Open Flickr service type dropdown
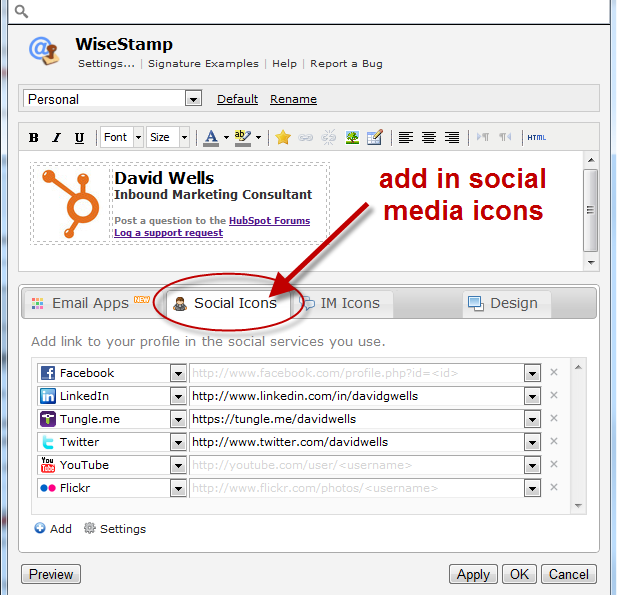Screen dimensions: 617x595 coord(178,488)
